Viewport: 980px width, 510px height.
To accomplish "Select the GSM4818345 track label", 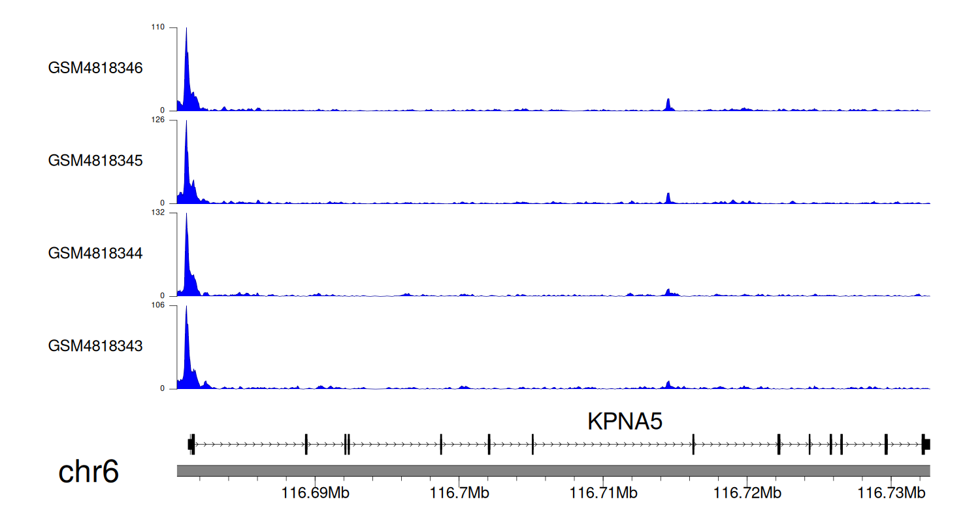I will coord(95,160).
